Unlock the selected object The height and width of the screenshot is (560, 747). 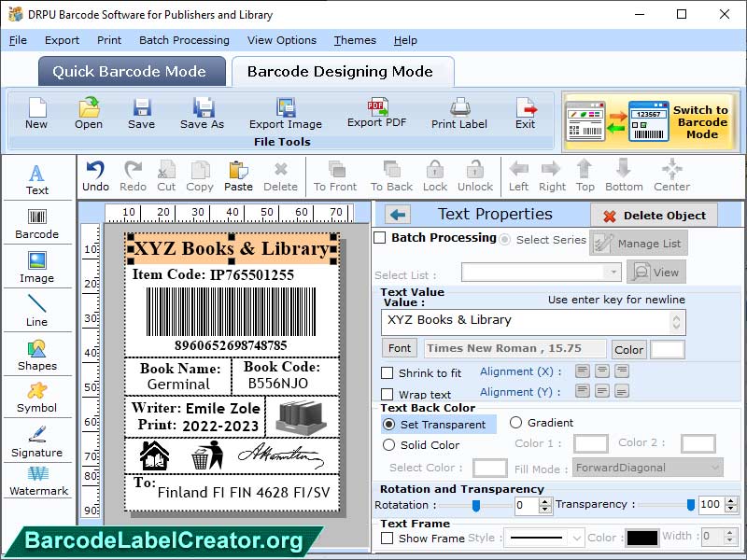(x=475, y=176)
